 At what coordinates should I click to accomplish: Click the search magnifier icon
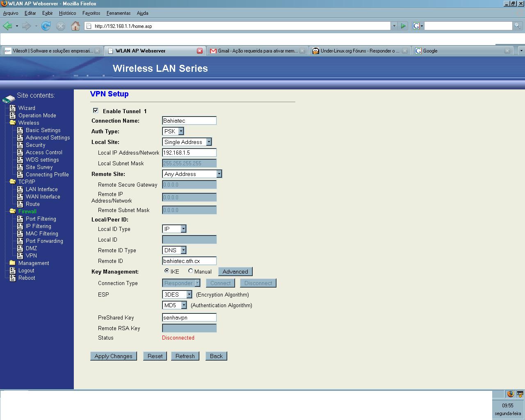click(x=518, y=26)
